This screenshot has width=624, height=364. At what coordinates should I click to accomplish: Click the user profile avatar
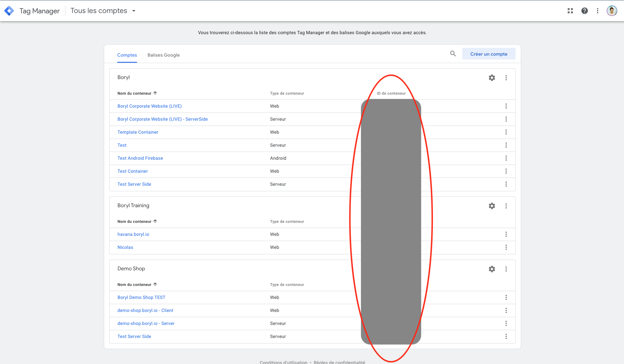point(612,10)
